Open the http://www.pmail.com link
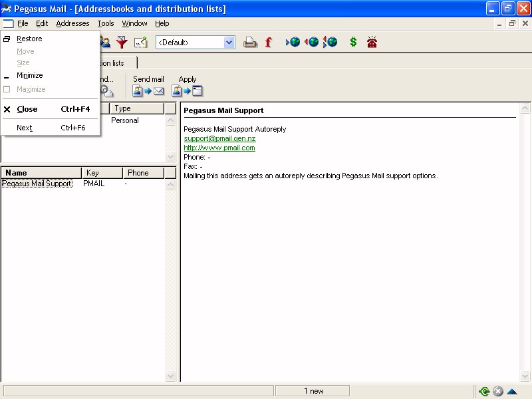The image size is (532, 399). coord(219,148)
